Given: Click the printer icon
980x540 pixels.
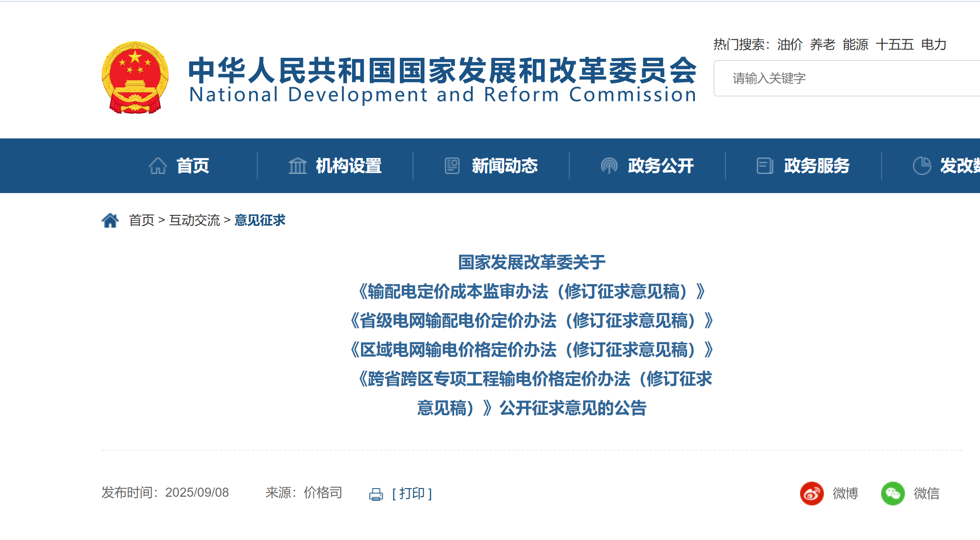Looking at the screenshot, I should 376,494.
